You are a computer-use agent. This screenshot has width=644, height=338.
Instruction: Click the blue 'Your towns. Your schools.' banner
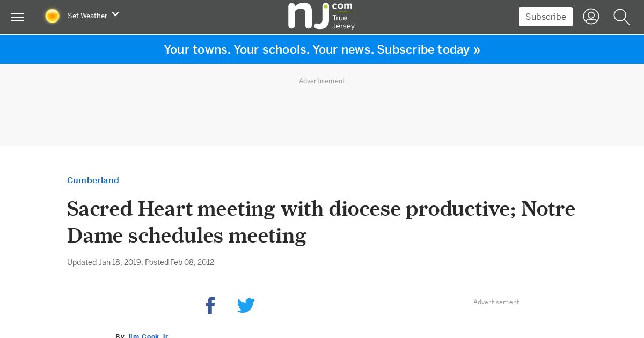pos(322,49)
